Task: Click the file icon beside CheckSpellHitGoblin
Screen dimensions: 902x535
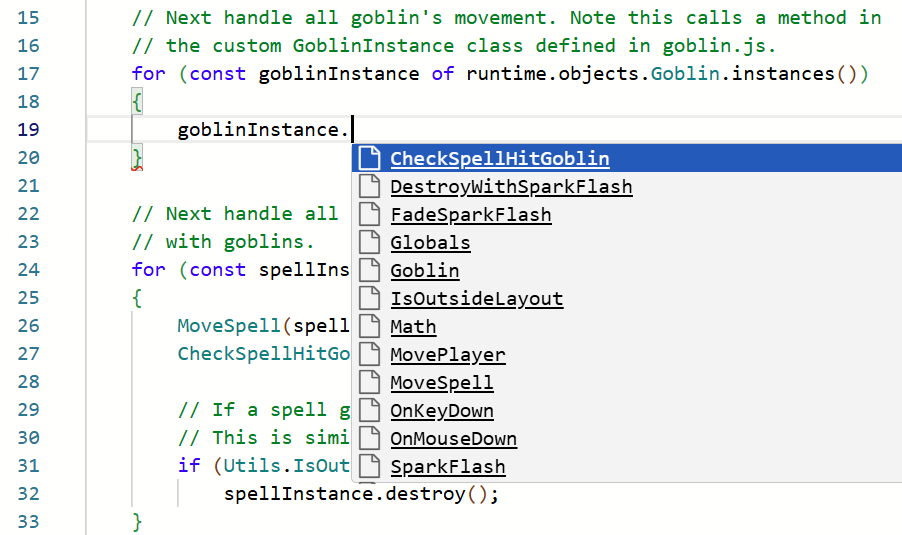Action: tap(369, 158)
